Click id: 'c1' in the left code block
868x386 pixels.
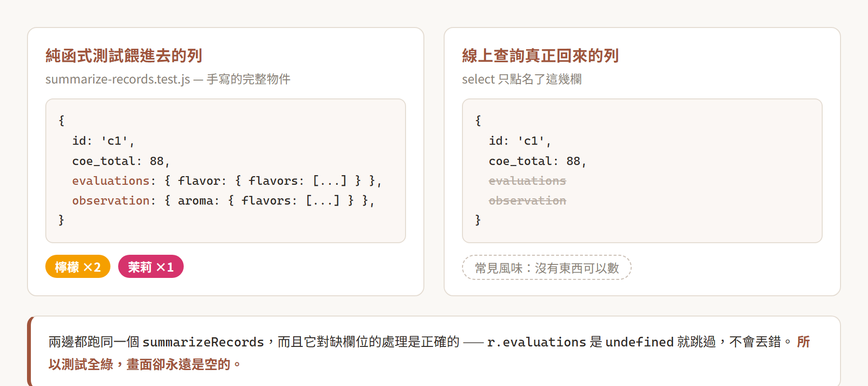(x=103, y=141)
